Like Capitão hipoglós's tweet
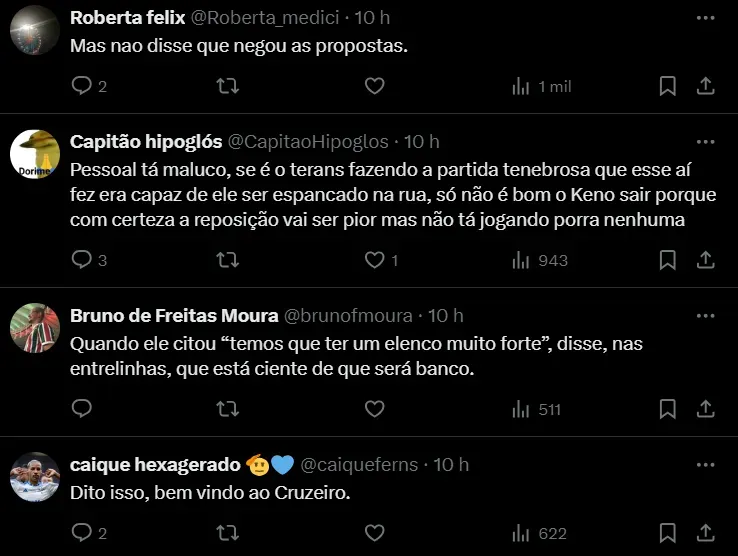Viewport: 738px width, 556px height. (375, 260)
